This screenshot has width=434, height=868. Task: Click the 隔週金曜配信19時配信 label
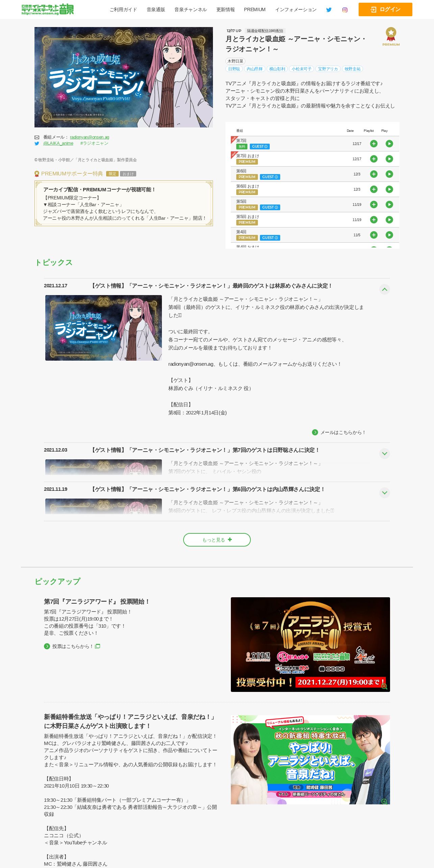point(265,31)
